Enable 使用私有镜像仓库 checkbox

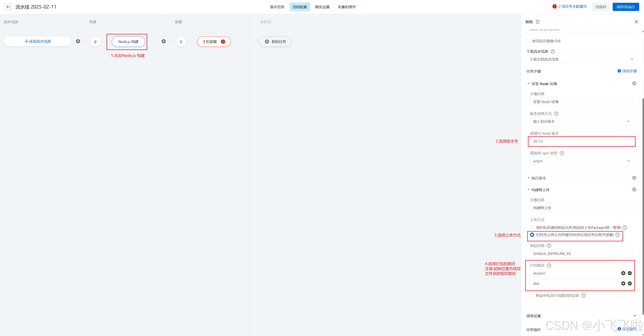pos(528,41)
